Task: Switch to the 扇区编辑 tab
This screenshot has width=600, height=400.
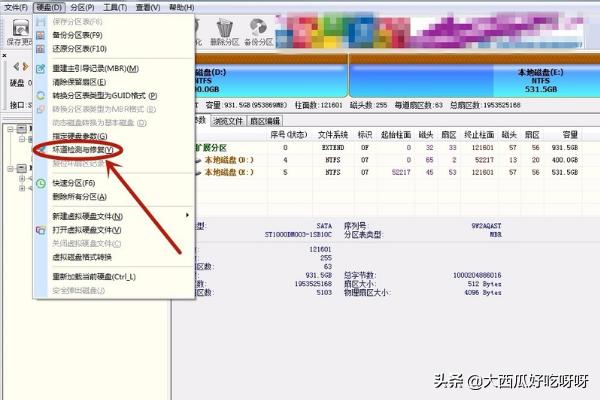Action: [263, 121]
